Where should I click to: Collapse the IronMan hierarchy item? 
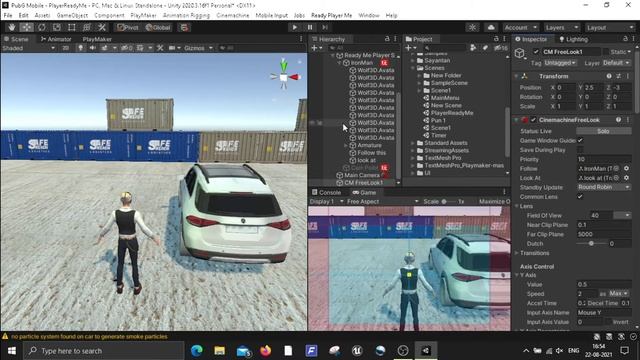[339, 63]
